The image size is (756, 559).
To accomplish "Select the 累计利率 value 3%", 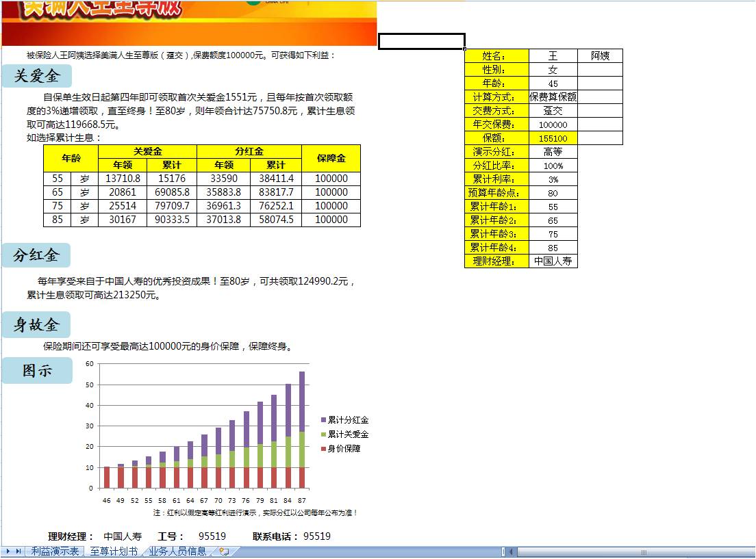I will 553,179.
